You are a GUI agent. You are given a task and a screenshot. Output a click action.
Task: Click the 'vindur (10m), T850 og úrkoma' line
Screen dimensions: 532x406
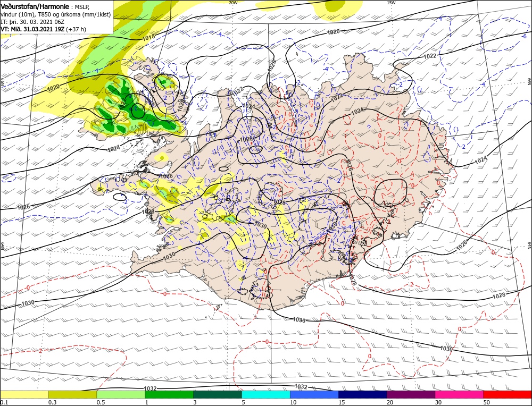56,14
